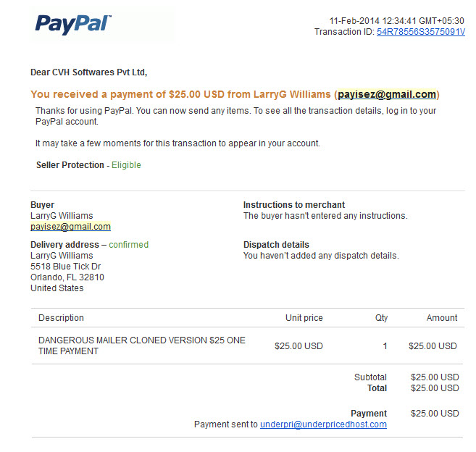Click the Description column header
This screenshot has height=452, width=476.
tap(61, 317)
